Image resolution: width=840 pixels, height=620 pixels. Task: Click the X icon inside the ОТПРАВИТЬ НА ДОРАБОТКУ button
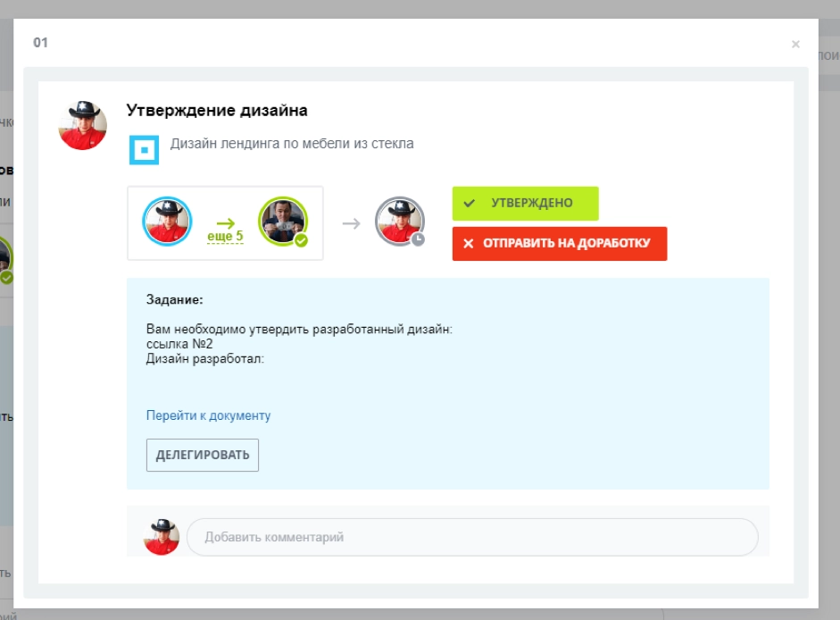click(x=470, y=243)
